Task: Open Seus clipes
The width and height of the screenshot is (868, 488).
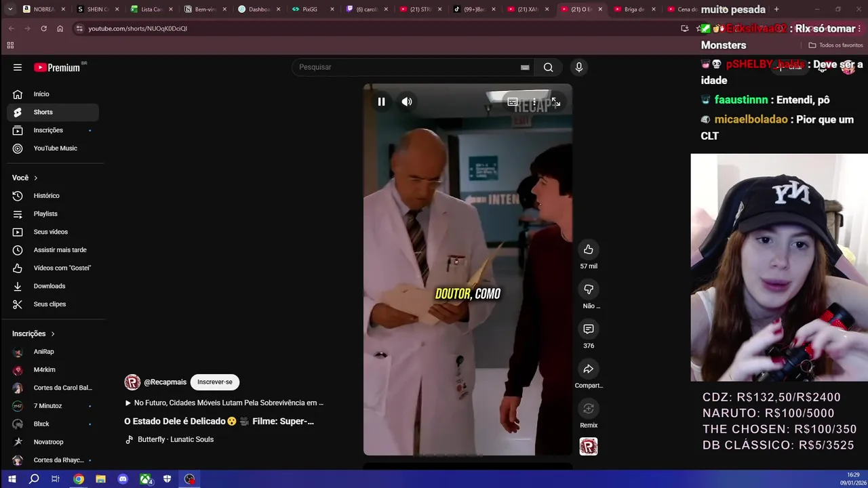Action: pyautogui.click(x=53, y=304)
